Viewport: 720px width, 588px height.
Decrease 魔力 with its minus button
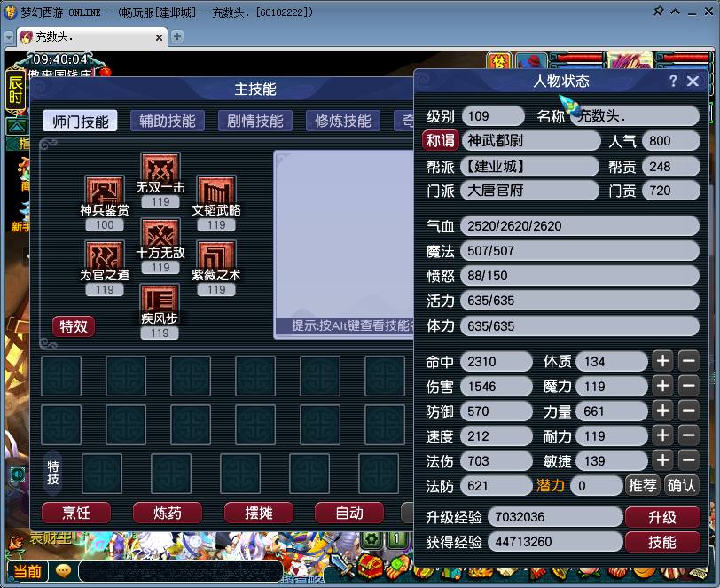(x=690, y=386)
